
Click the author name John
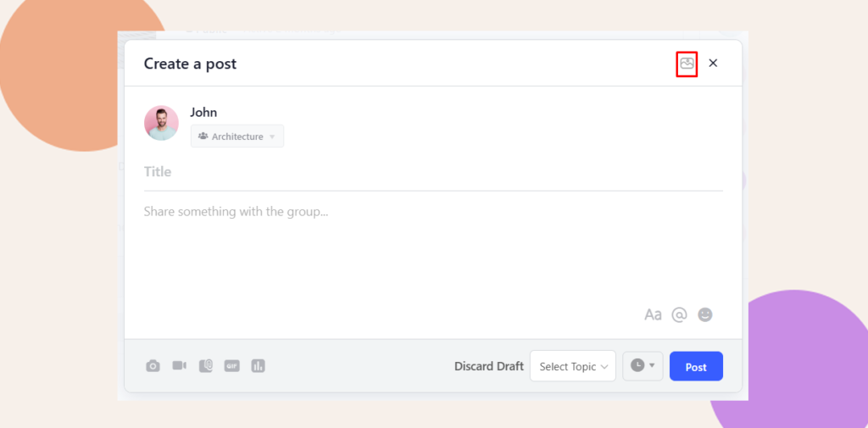[203, 112]
